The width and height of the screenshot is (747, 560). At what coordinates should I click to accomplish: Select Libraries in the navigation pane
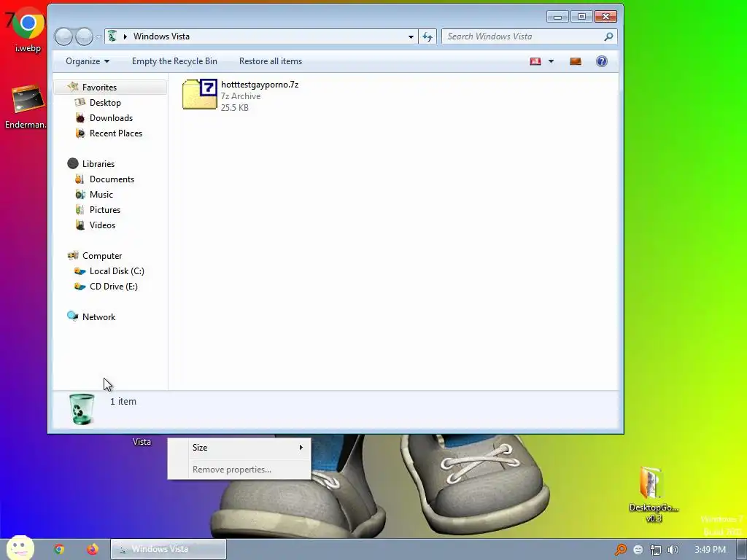[98, 163]
